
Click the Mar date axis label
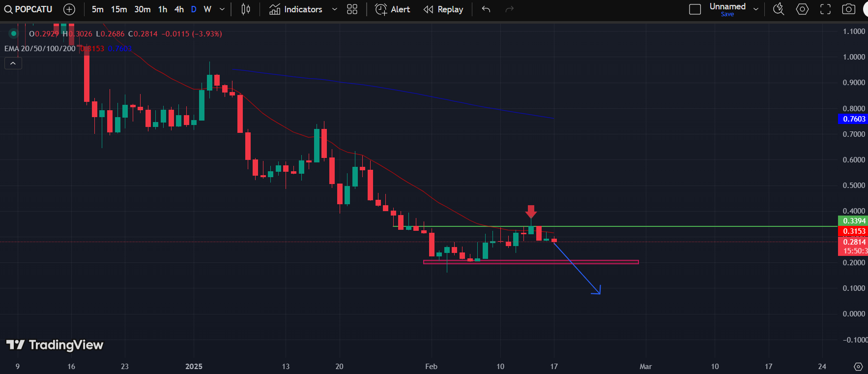pyautogui.click(x=645, y=367)
